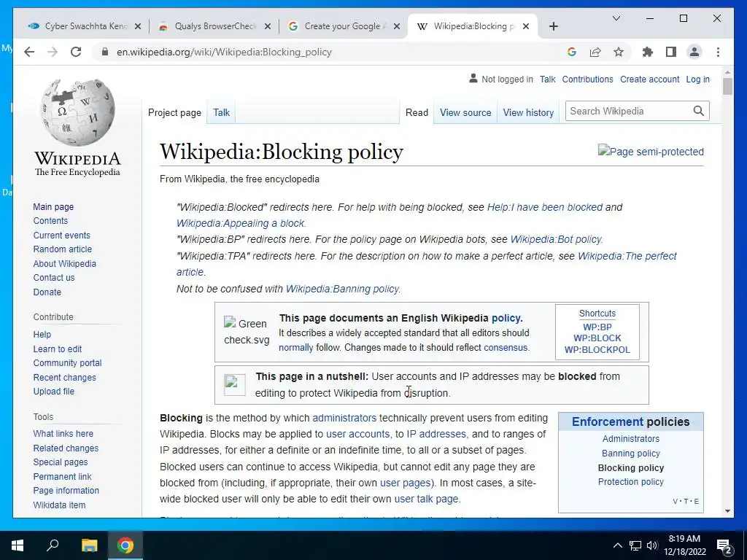
Task: Click the Page semi-protected icon
Action: tap(650, 152)
